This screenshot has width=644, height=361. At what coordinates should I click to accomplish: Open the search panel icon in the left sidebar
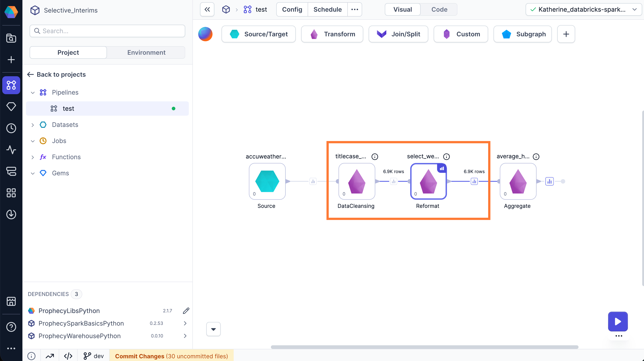(11, 38)
